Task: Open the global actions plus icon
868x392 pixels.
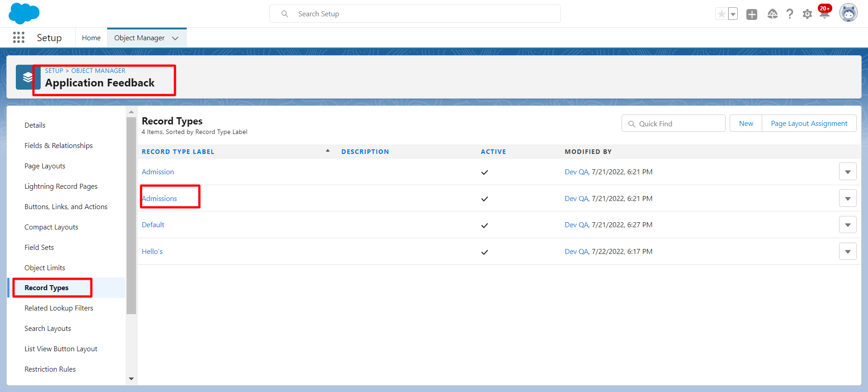Action: tap(751, 14)
